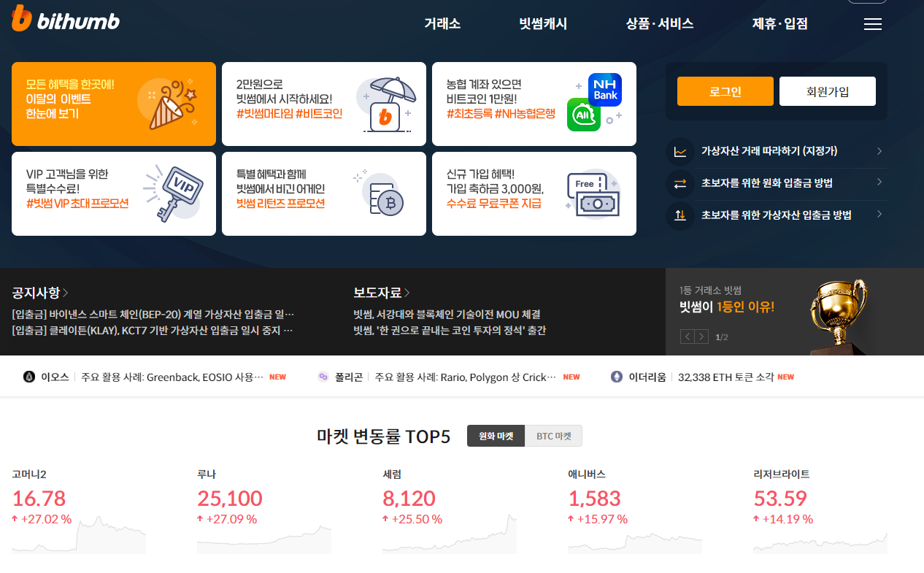Click the +15.97 % change under 애니버스
The width and height of the screenshot is (924, 573).
tap(598, 519)
